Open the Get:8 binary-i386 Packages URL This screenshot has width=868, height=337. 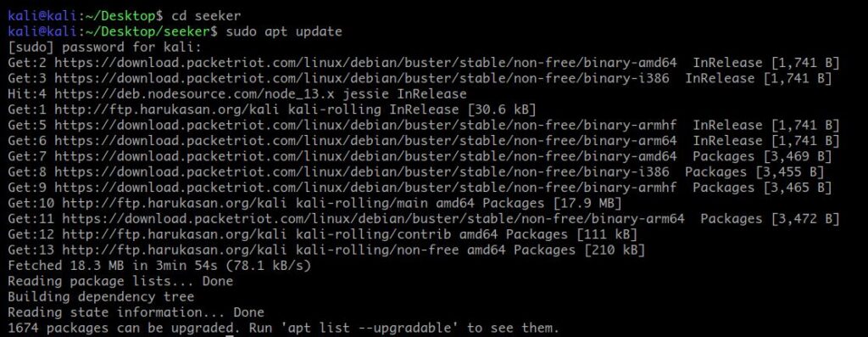(x=361, y=171)
